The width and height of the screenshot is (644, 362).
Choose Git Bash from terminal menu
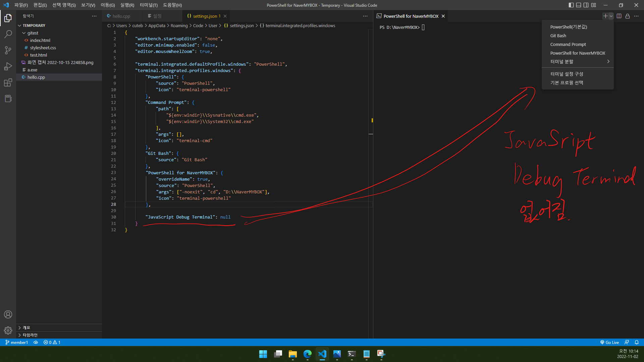pos(578,36)
